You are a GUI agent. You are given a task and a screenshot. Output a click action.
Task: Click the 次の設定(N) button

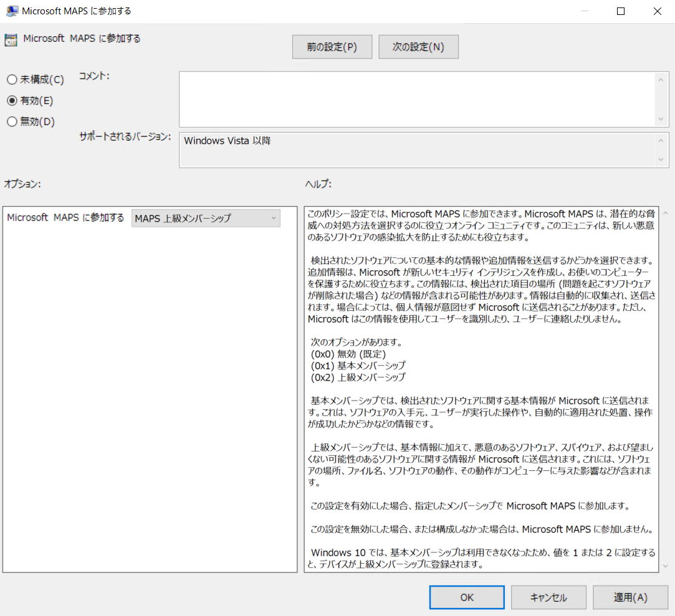[x=418, y=47]
